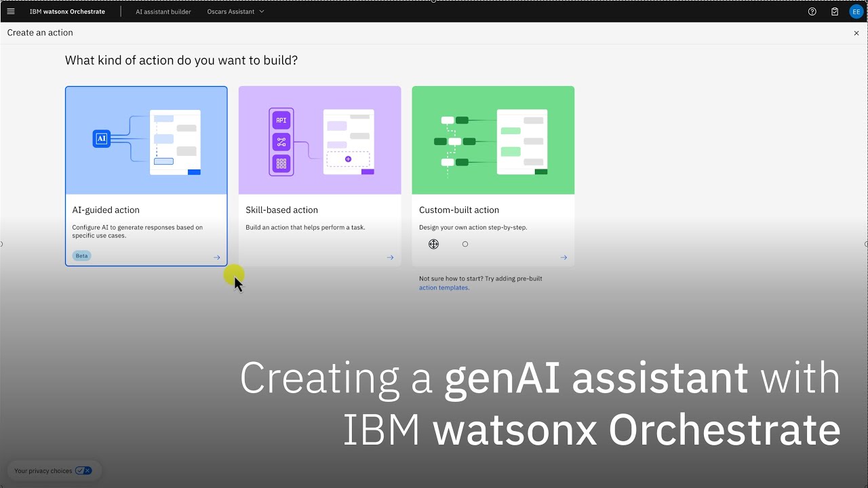Select the Skill-based action illustration
This screenshot has width=868, height=488.
(320, 140)
